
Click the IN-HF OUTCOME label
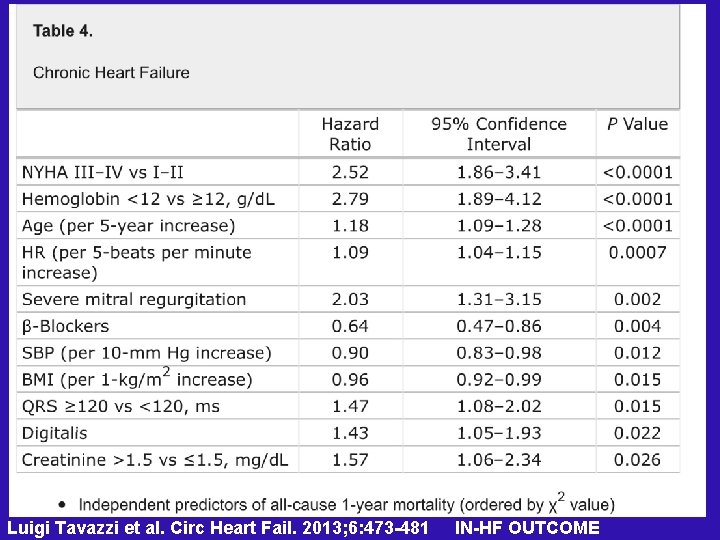point(527,528)
